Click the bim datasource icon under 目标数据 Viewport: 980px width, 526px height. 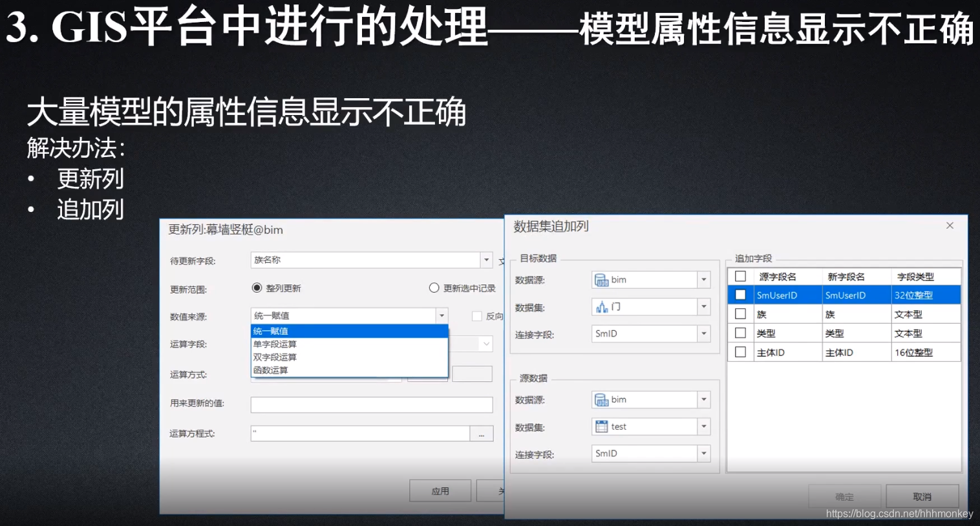click(x=601, y=280)
